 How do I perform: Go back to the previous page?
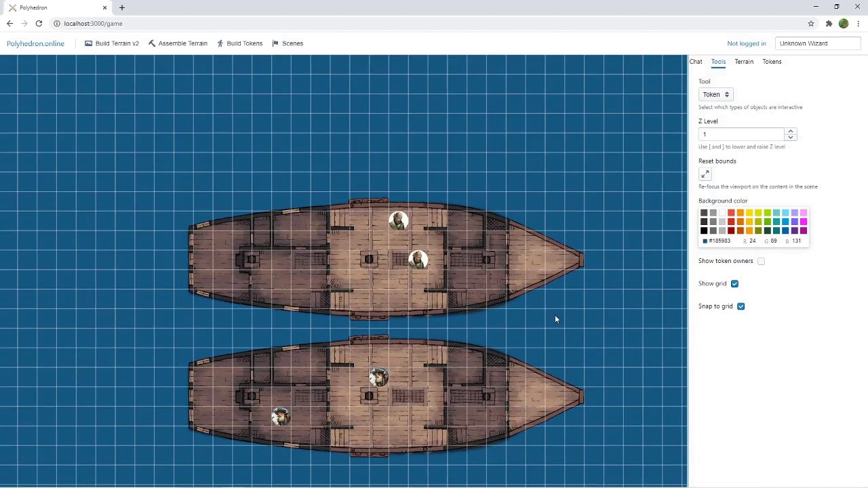[x=9, y=24]
